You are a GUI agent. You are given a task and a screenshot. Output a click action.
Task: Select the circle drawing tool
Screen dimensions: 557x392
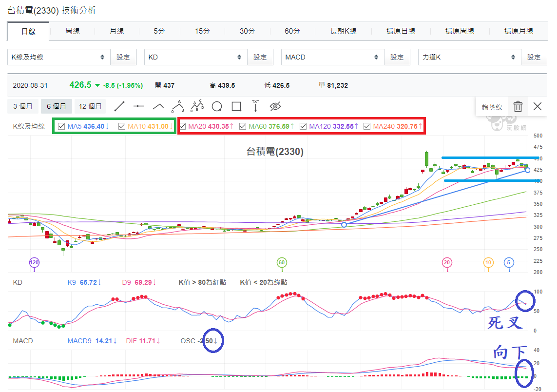217,106
